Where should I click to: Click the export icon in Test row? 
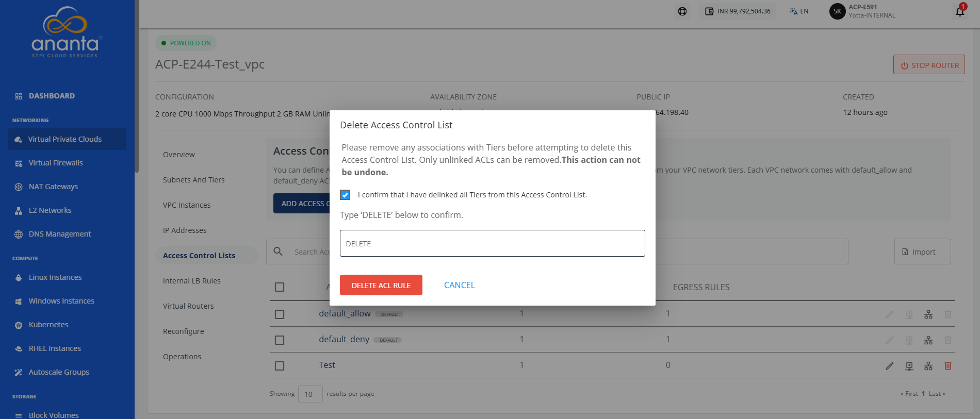click(x=909, y=366)
